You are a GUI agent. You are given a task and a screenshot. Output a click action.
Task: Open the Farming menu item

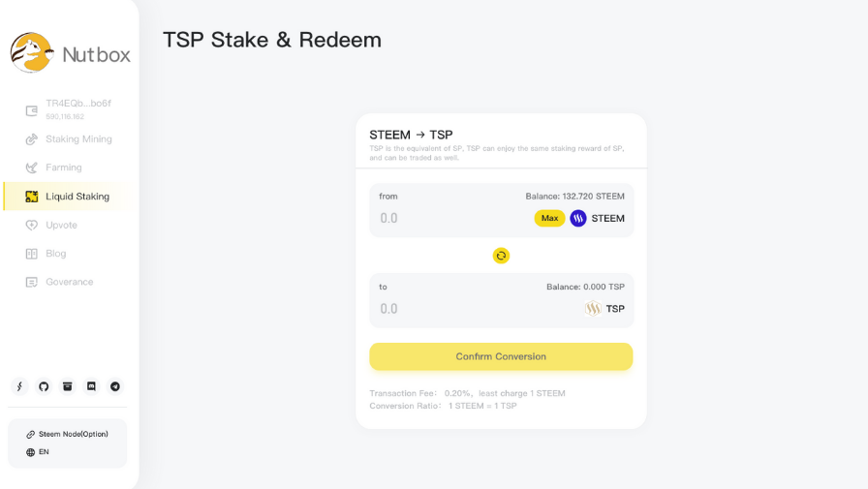point(63,168)
